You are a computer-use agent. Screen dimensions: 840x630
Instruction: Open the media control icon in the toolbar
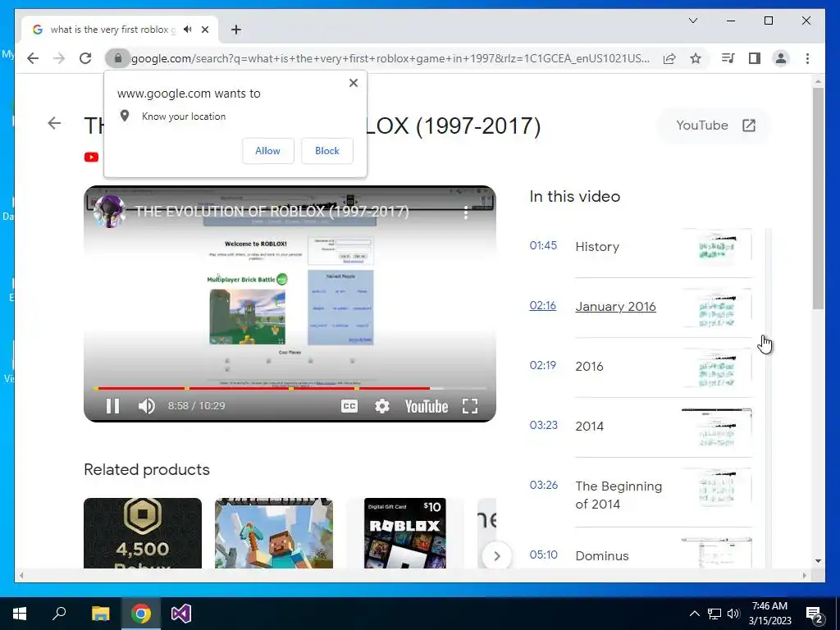[x=728, y=58]
